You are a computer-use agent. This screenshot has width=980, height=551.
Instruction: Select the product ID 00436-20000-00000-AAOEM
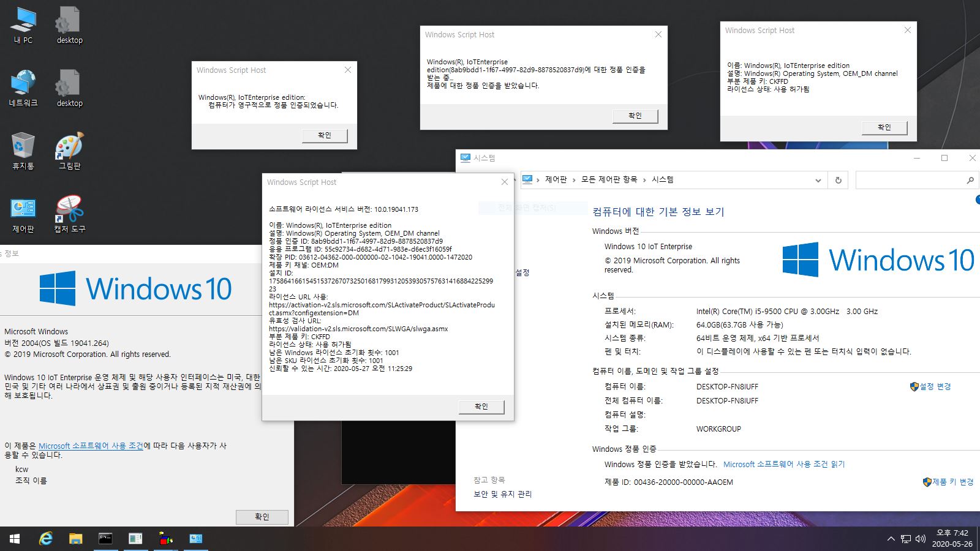click(684, 482)
